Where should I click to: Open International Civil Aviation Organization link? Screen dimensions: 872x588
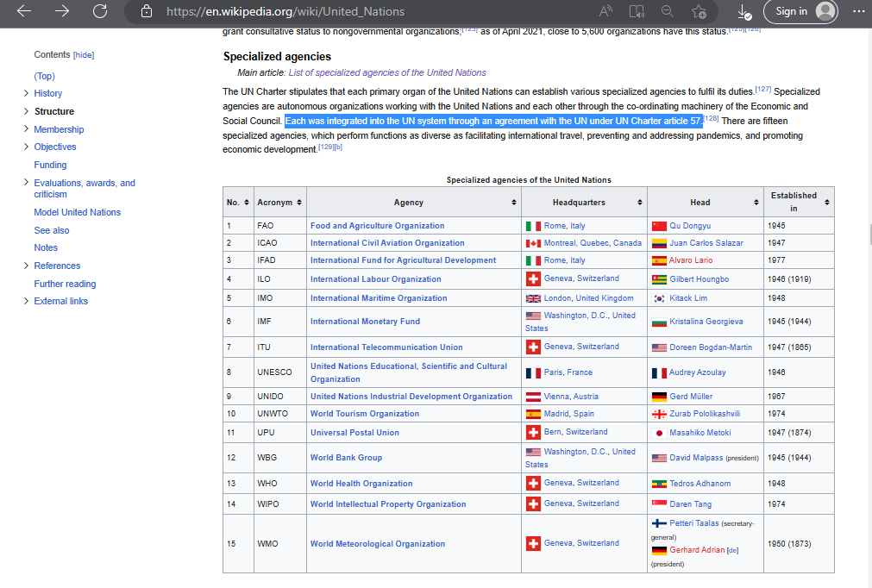pyautogui.click(x=387, y=243)
